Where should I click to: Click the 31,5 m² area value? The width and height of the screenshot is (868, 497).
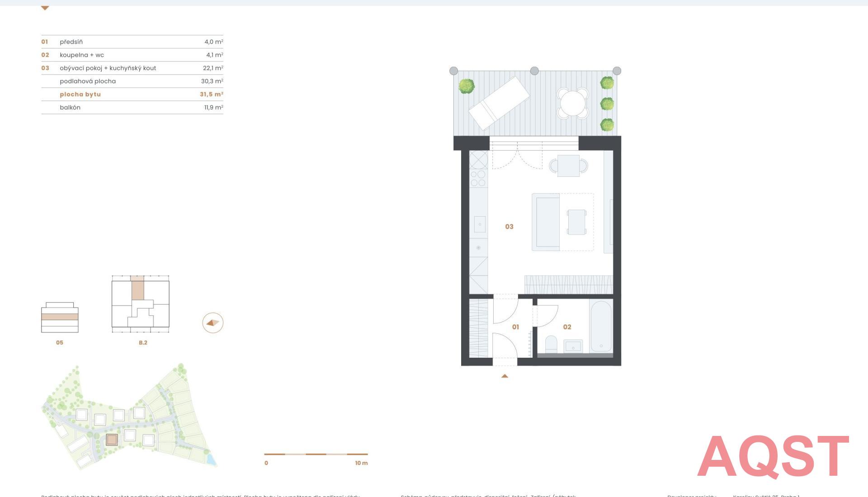tap(212, 94)
